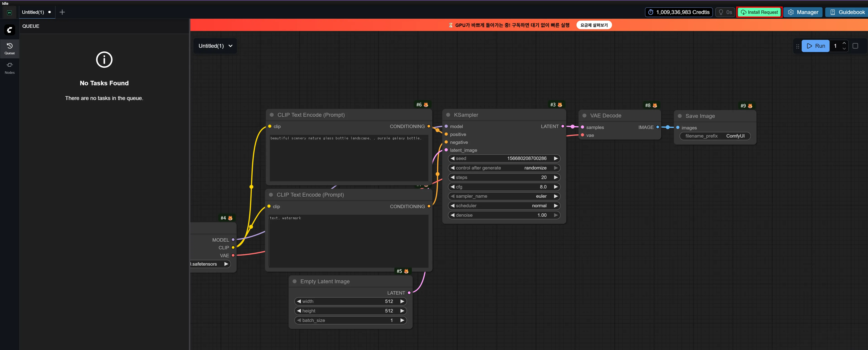The image size is (868, 350).
Task: Toggle collapse dot on lower CLIP Text Encode node
Action: point(271,195)
